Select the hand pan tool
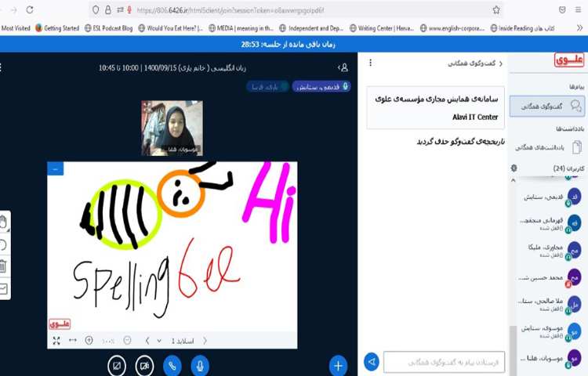588x376 pixels. coord(3,222)
